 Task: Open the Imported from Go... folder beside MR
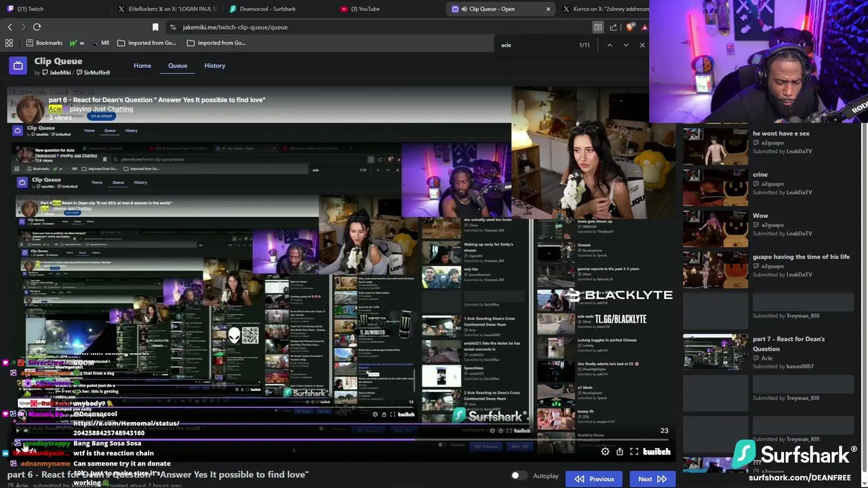(x=146, y=43)
